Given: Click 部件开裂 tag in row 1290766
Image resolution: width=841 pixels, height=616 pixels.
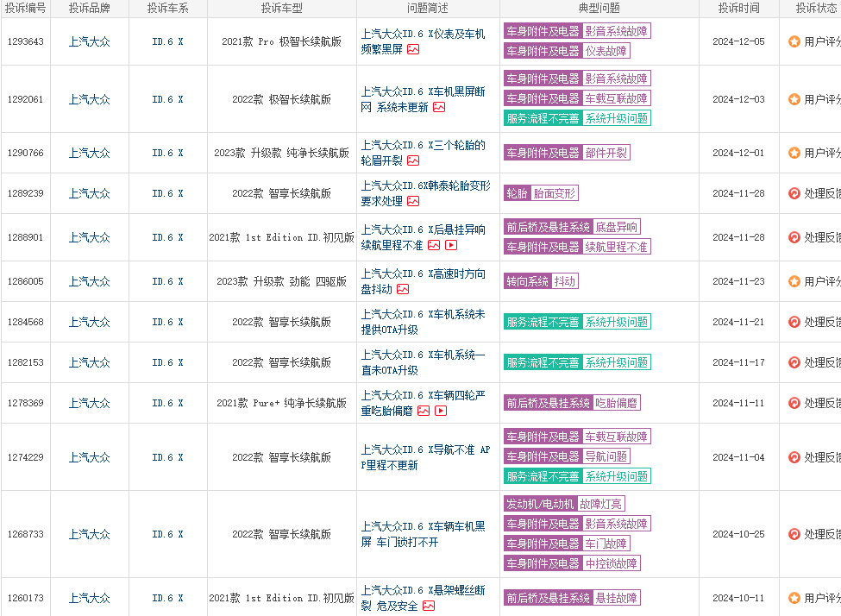Looking at the screenshot, I should [x=606, y=153].
